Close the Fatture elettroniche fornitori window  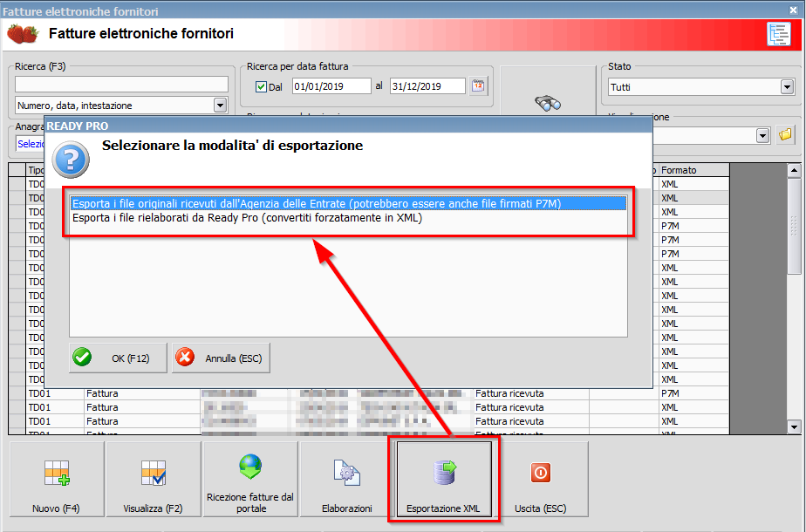point(793,10)
